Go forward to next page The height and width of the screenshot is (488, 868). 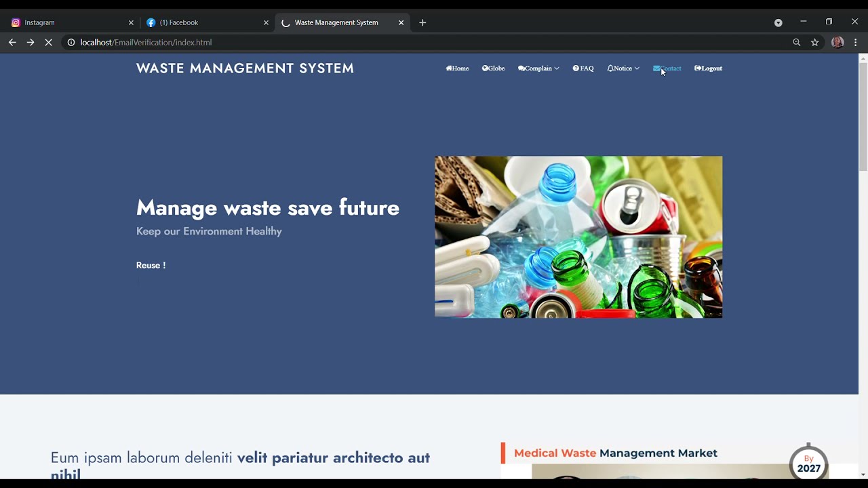pyautogui.click(x=31, y=42)
